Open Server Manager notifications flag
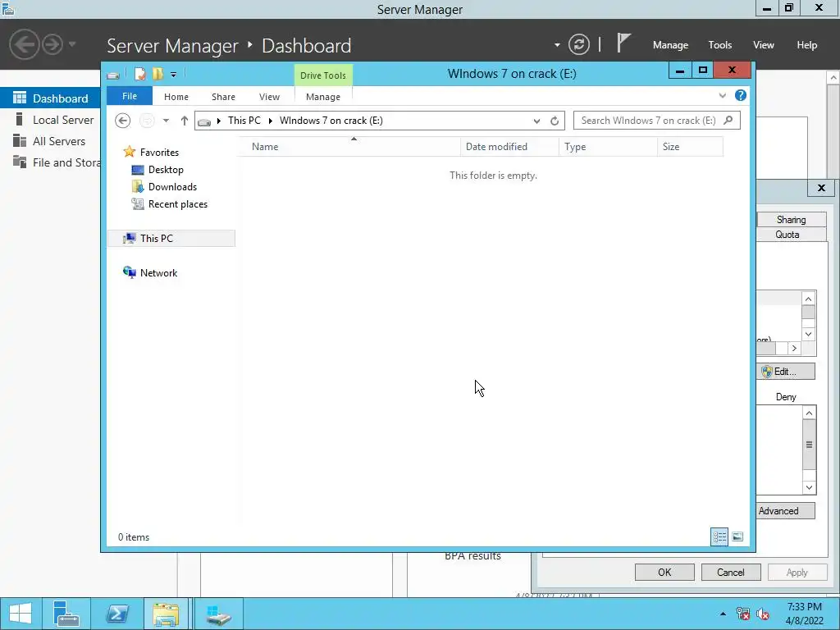840x630 pixels. point(623,43)
